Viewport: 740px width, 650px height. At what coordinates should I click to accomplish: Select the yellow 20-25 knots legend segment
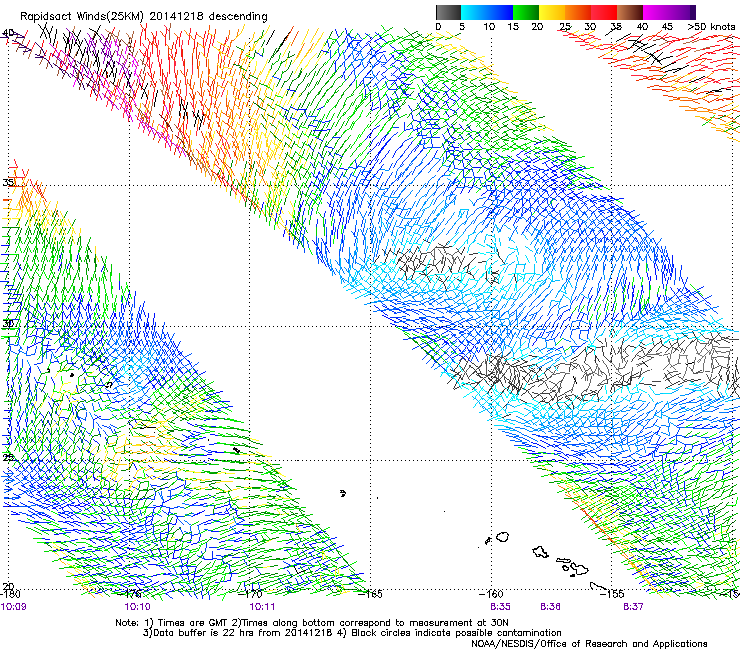[552, 12]
